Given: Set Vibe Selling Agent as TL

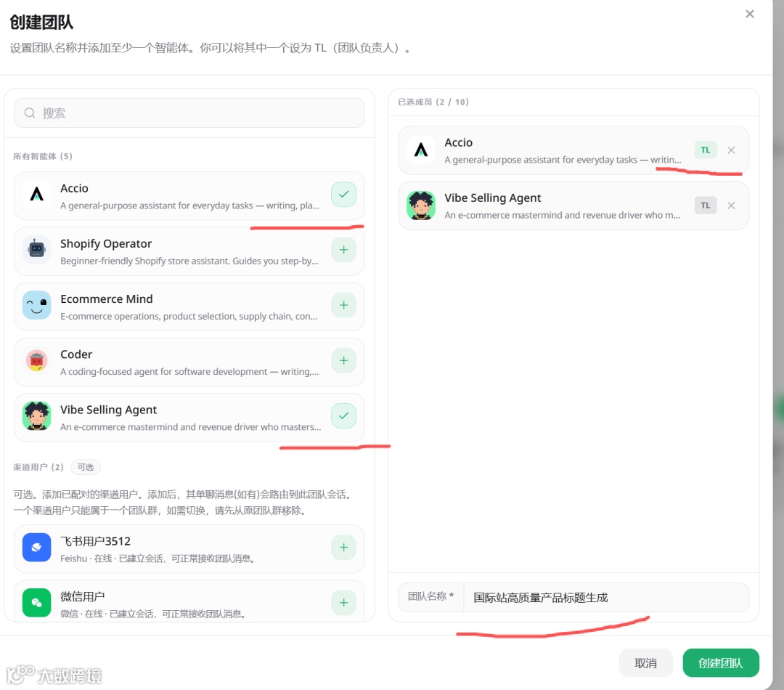Looking at the screenshot, I should point(705,205).
